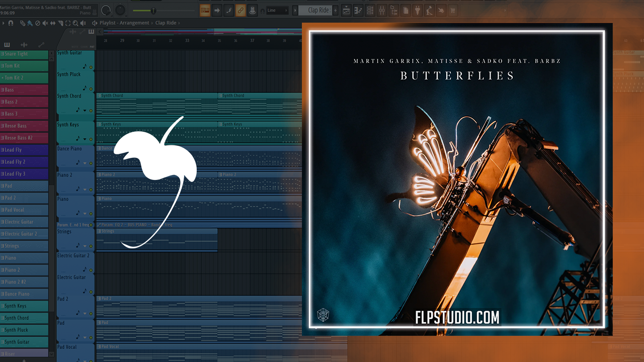Screen dimensions: 644x362
Task: Select the mute tool in playlist toolbar
Action: point(45,23)
